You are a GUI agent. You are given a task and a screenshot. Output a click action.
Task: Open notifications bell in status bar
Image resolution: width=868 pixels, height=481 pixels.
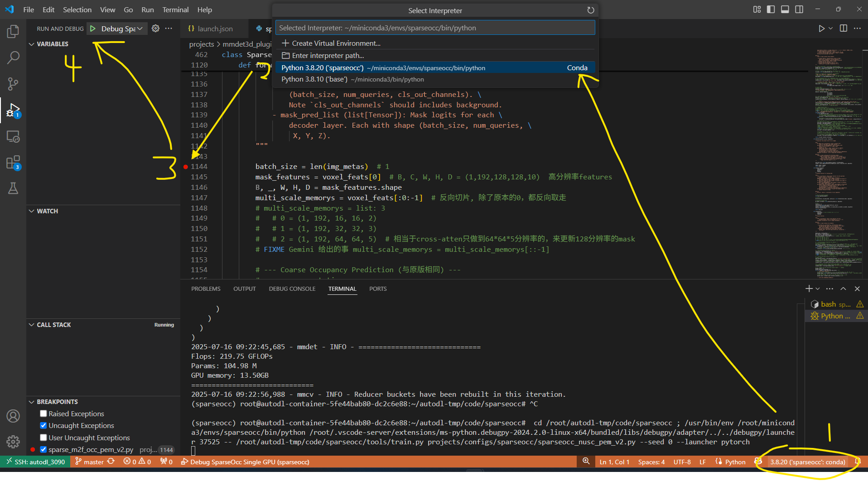tap(858, 462)
